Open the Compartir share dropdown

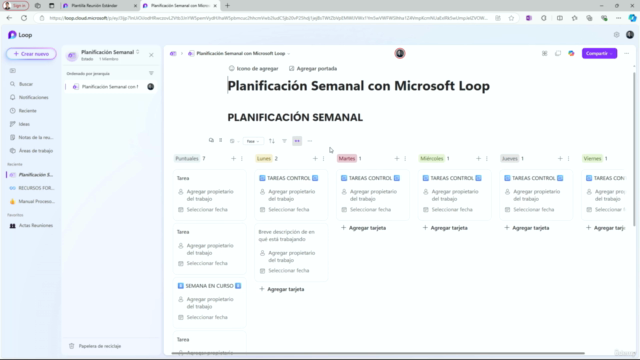(x=599, y=53)
